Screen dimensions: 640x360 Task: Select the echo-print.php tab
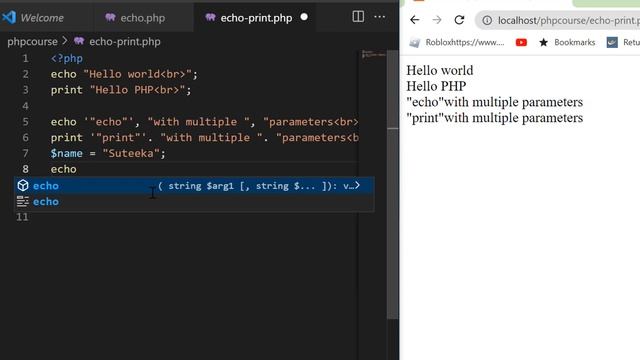pyautogui.click(x=256, y=18)
